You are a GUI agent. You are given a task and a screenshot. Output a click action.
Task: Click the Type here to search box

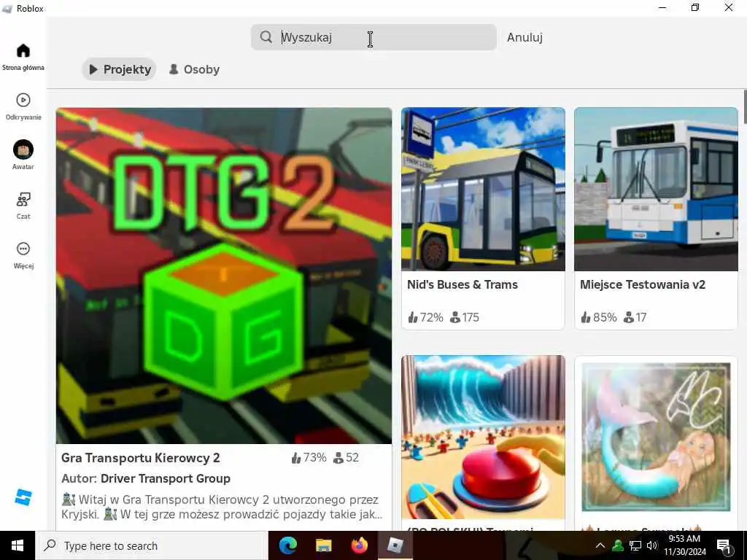click(x=152, y=545)
